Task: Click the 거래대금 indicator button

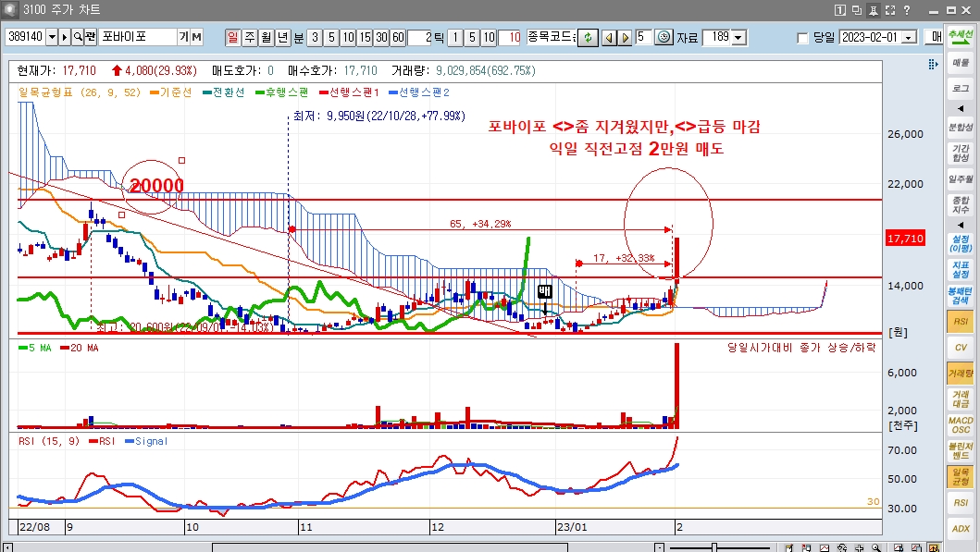Action: pyautogui.click(x=961, y=399)
